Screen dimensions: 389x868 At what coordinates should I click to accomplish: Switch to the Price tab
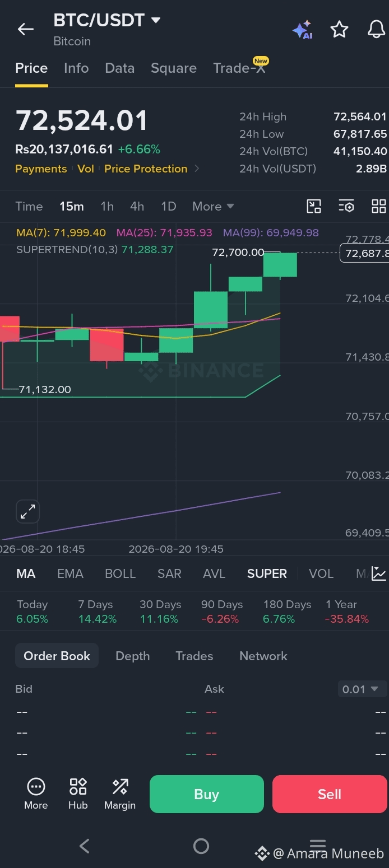click(31, 68)
